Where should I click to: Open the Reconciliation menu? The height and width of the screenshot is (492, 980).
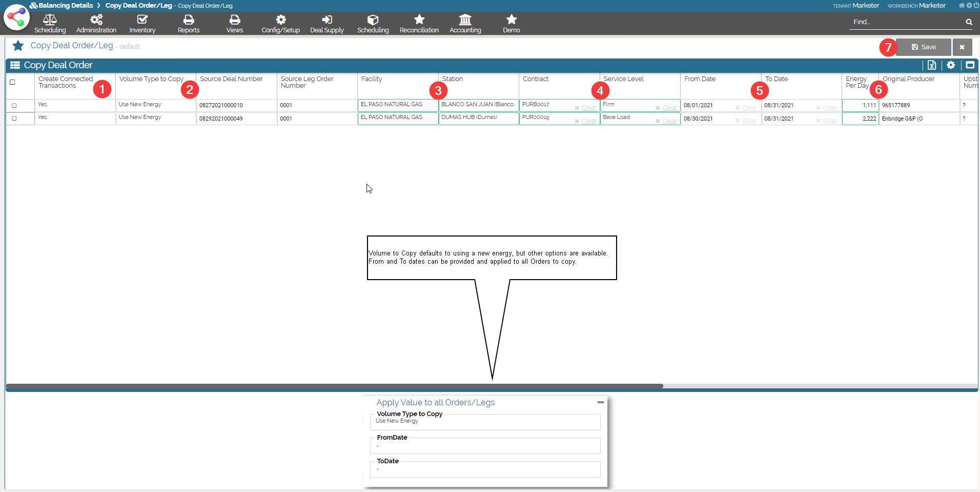tap(419, 24)
